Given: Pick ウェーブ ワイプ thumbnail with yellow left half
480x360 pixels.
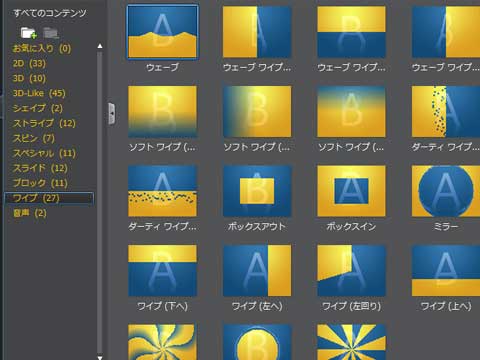Looking at the screenshot, I should pyautogui.click(x=257, y=32).
